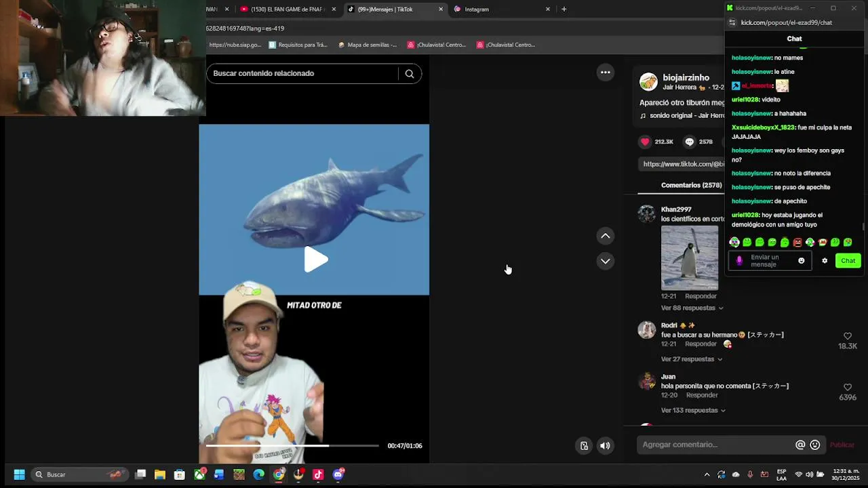Open Discord from the taskbar
Viewport: 868px width, 488px height.
point(338,474)
